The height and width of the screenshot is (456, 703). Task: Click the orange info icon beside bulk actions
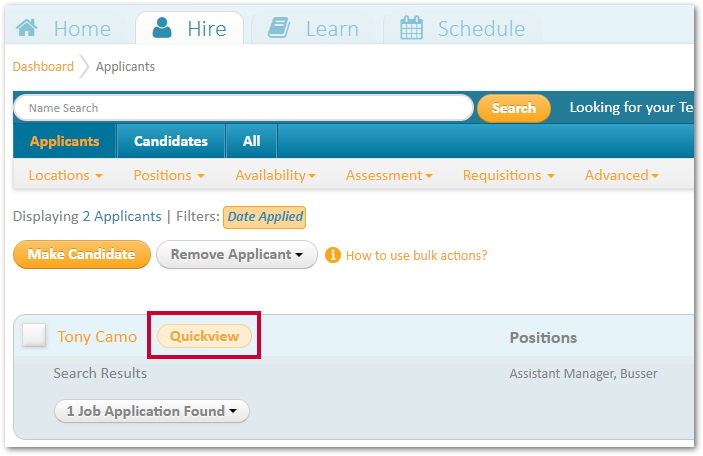coord(333,255)
